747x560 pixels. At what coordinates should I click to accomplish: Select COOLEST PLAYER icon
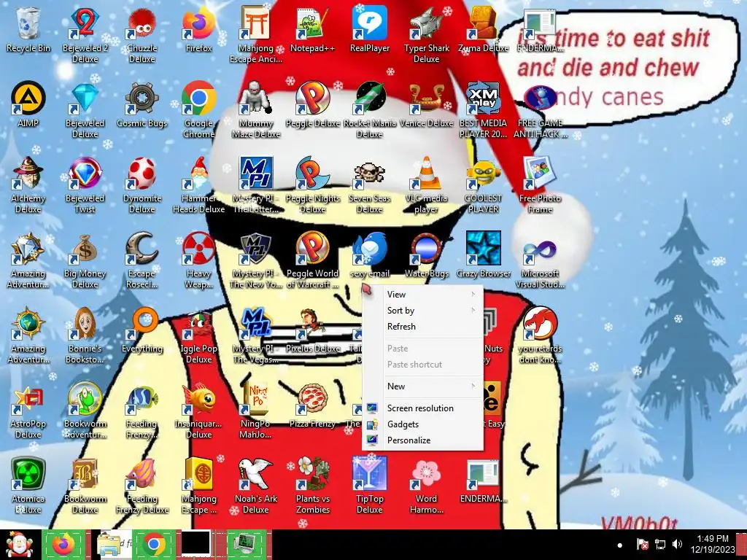(484, 174)
